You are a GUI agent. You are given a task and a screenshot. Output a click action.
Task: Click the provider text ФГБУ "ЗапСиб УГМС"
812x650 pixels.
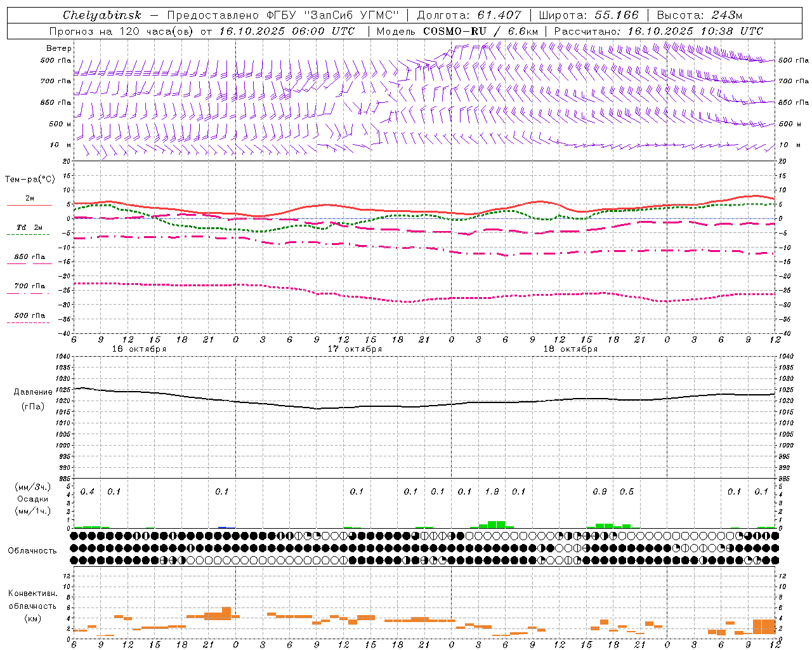point(334,15)
